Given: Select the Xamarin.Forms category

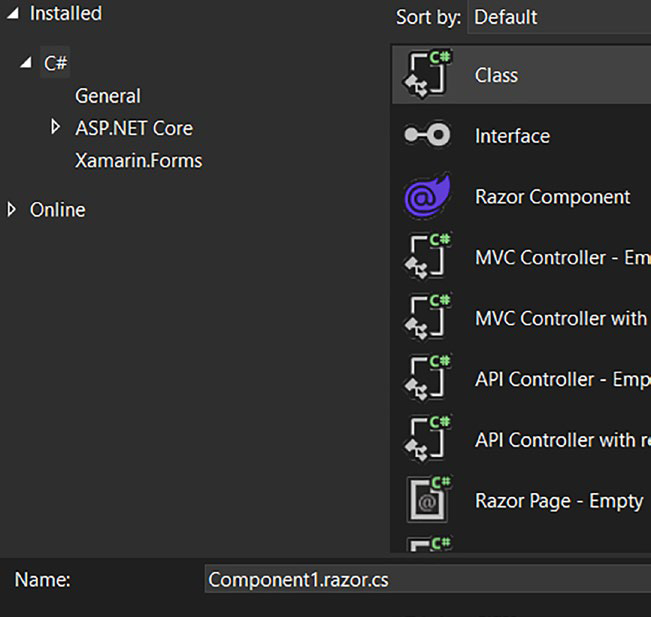Looking at the screenshot, I should (x=139, y=161).
